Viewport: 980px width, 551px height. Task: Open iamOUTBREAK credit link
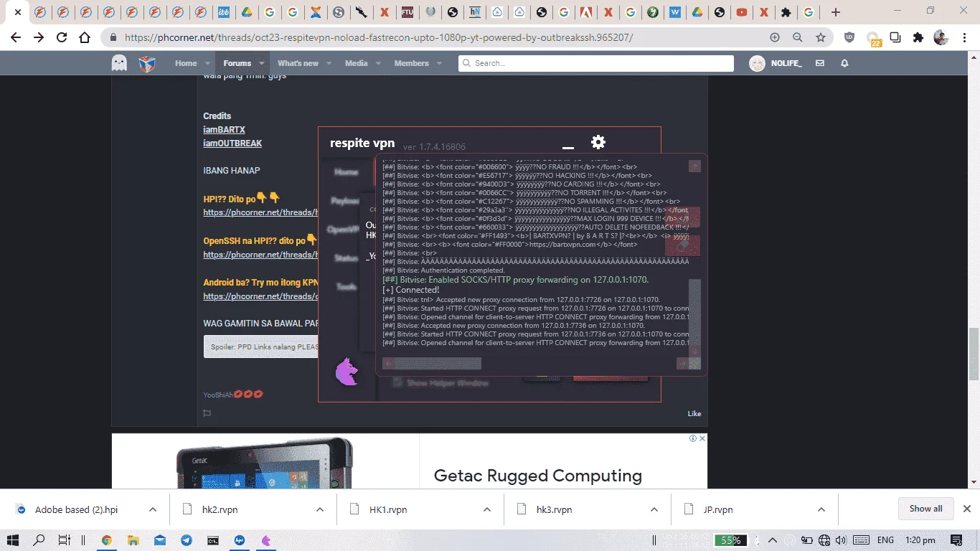[232, 143]
